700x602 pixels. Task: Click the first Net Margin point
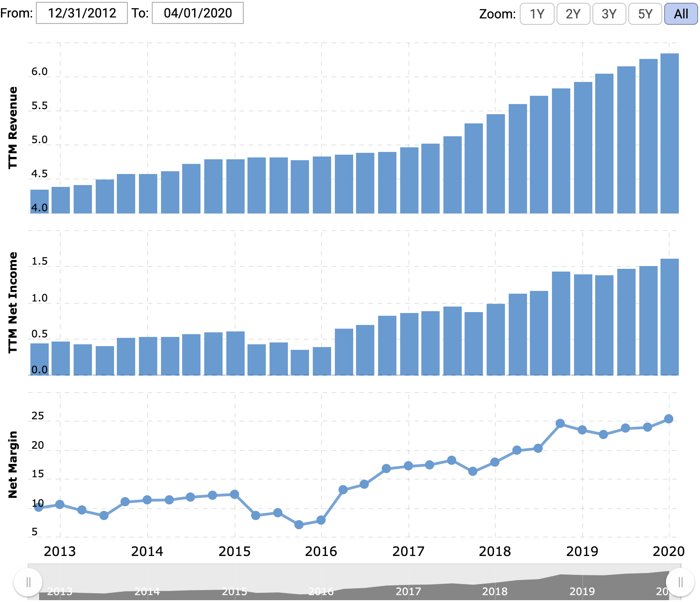point(39,507)
